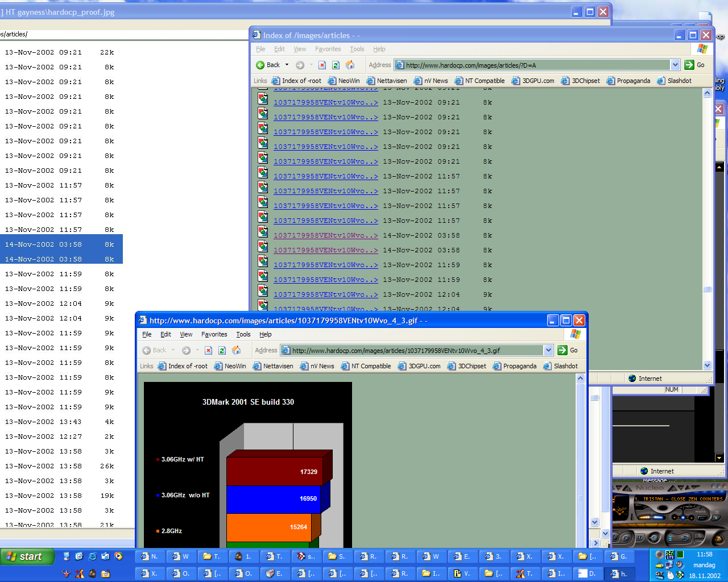Viewport: 728px width, 582px height.
Task: Click Back in the Index of /images/articles window
Action: pos(268,65)
